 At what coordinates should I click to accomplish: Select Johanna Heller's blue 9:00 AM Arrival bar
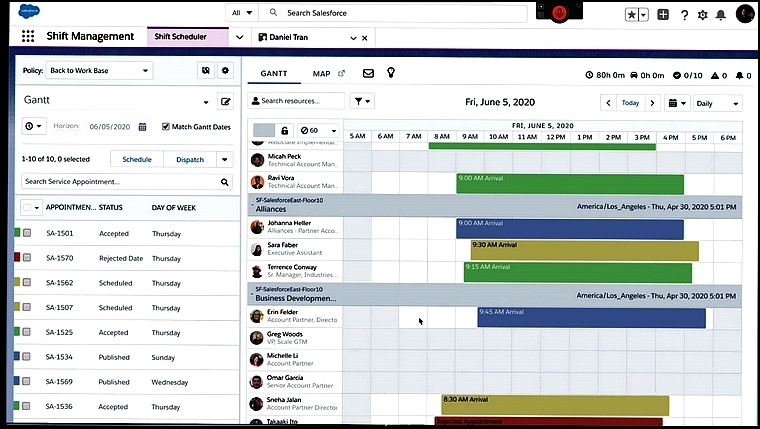(x=570, y=229)
